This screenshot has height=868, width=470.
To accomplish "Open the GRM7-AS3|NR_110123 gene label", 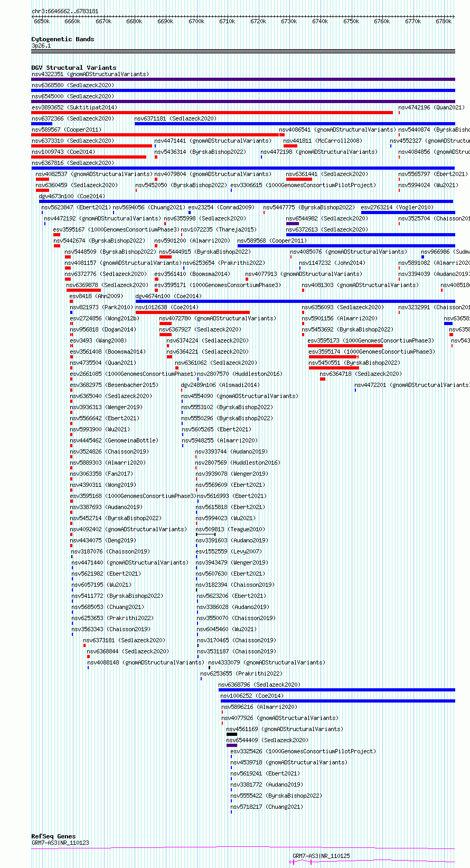I will [60, 843].
